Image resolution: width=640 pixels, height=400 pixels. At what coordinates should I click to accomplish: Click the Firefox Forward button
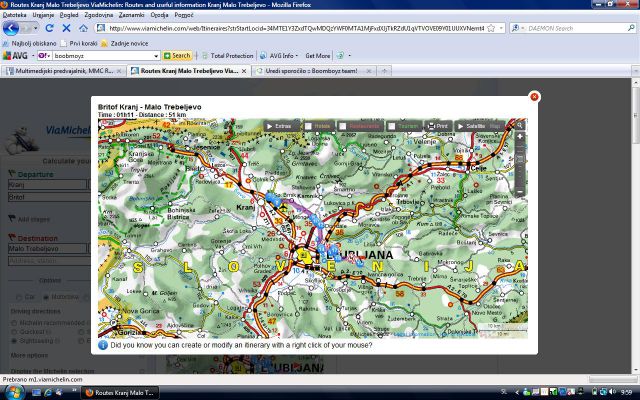tap(26, 28)
